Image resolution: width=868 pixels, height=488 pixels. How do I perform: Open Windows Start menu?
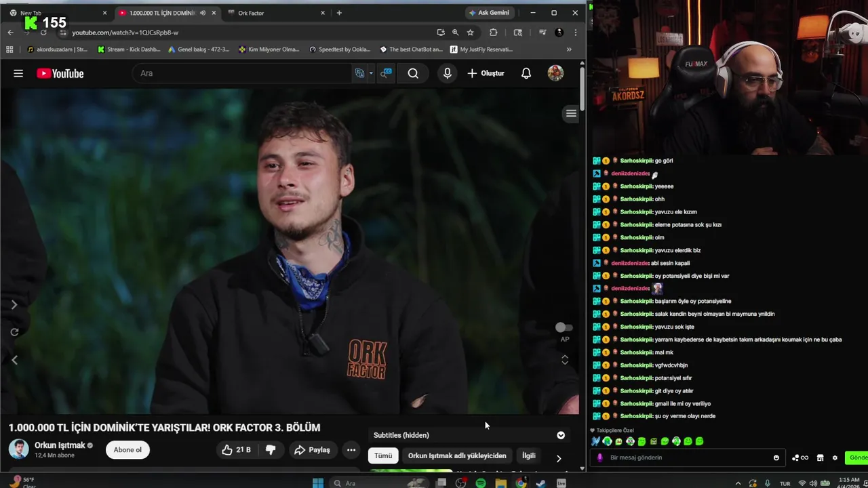(317, 483)
